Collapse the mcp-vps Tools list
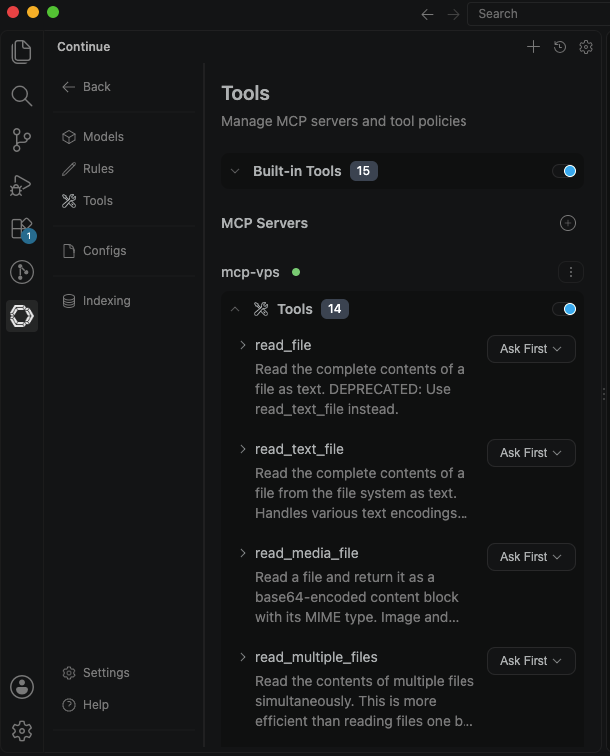This screenshot has height=756, width=610. (x=235, y=309)
